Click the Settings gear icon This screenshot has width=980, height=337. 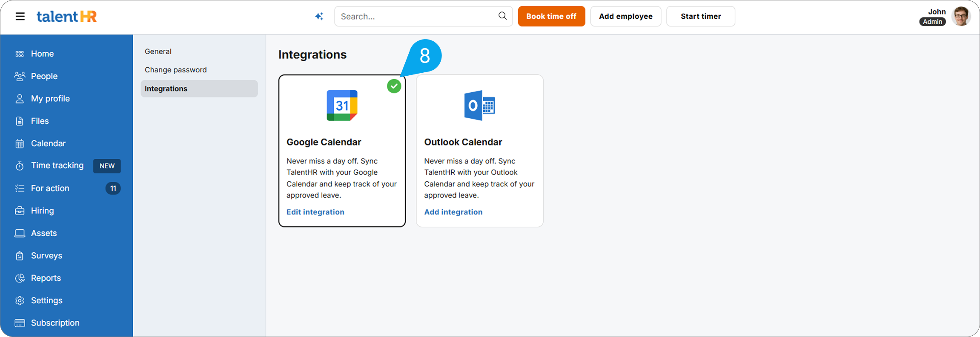[20, 300]
